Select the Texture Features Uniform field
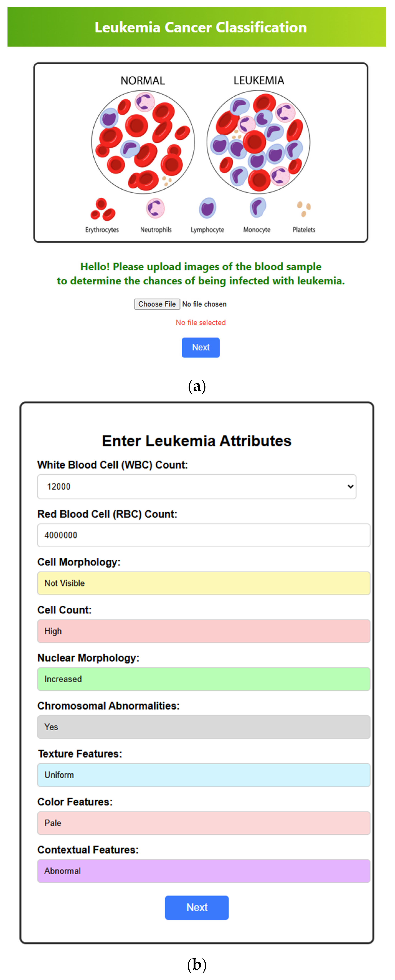Screen dimensions: 395x980 pyautogui.click(x=203, y=775)
